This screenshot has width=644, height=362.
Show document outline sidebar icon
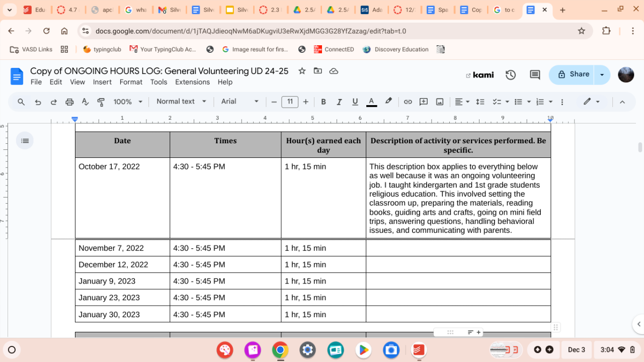[25, 141]
